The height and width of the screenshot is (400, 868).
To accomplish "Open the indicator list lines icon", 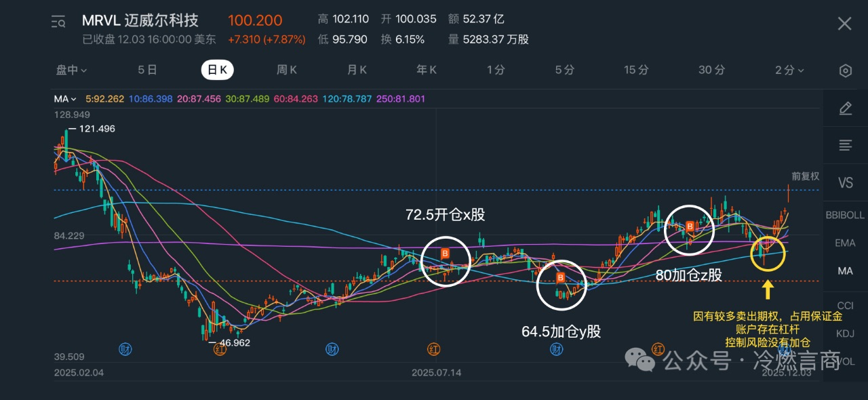I will coord(845,145).
